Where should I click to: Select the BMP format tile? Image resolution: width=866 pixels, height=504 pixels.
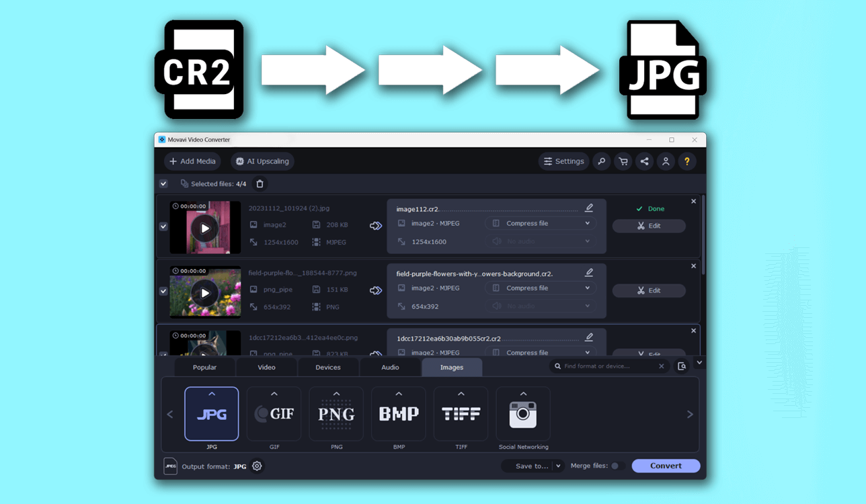[399, 414]
